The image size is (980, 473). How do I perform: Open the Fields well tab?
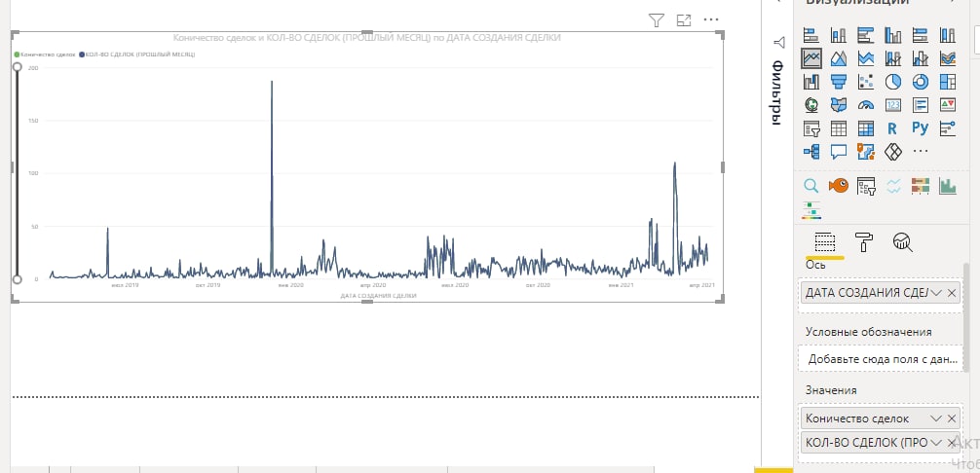[x=825, y=242]
